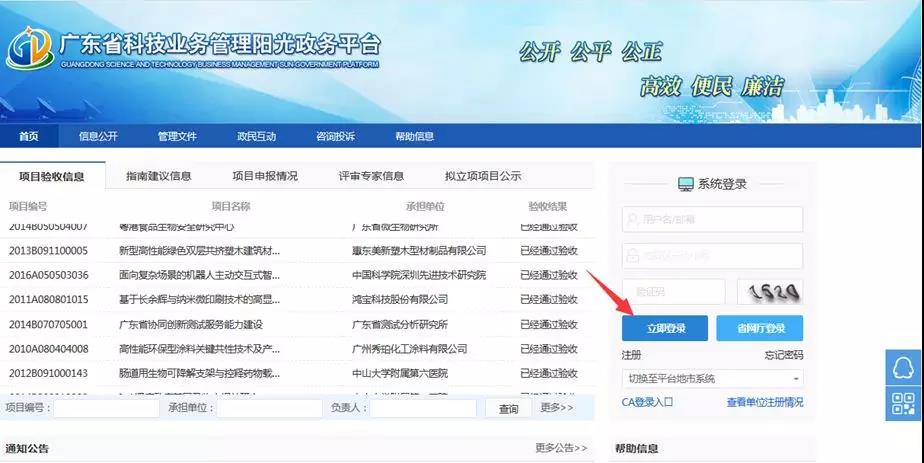
Task: Click the platform logo in the header
Action: (x=30, y=48)
